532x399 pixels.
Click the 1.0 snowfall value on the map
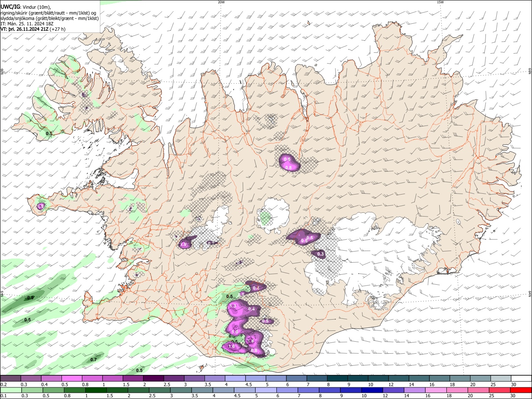pyautogui.click(x=235, y=332)
